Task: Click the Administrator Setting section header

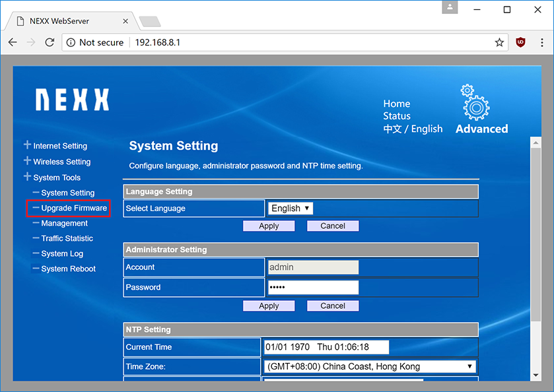Action: pyautogui.click(x=300, y=249)
